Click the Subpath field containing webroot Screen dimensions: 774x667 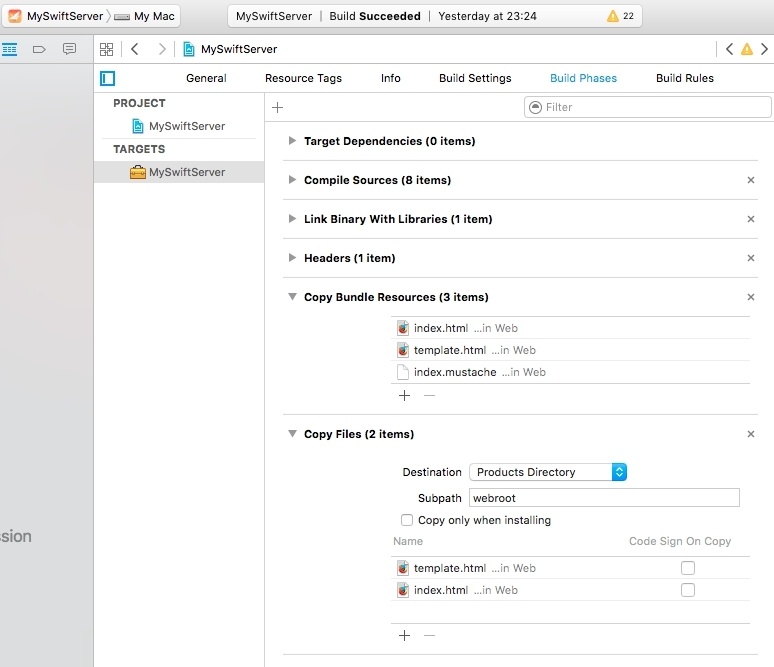[604, 498]
